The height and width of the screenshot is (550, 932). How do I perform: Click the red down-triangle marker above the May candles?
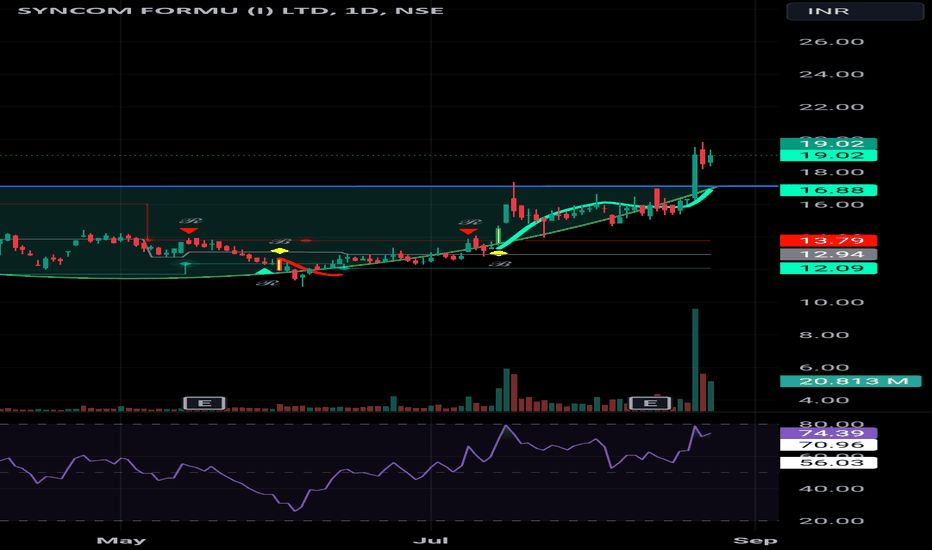[x=189, y=231]
